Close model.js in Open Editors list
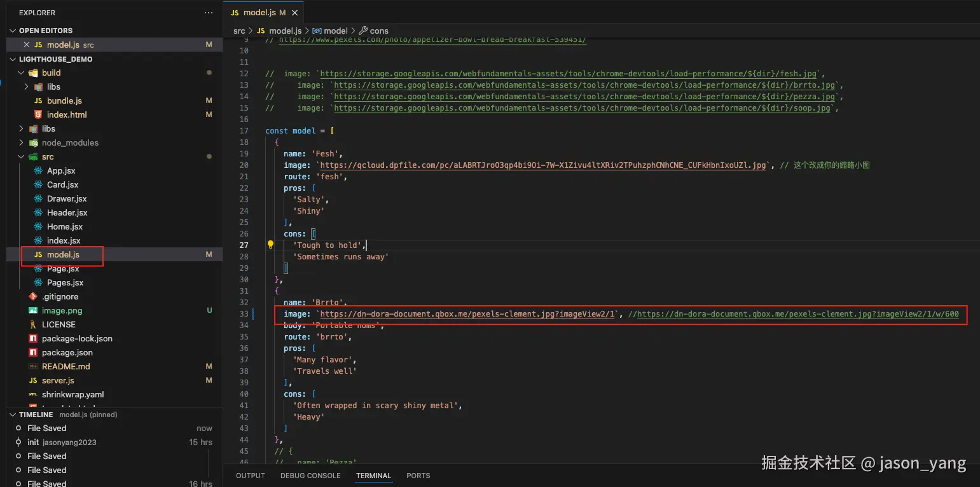This screenshot has height=487, width=980. [x=26, y=45]
